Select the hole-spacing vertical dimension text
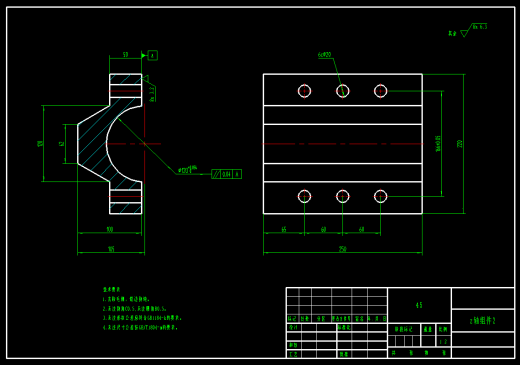 tap(438, 144)
